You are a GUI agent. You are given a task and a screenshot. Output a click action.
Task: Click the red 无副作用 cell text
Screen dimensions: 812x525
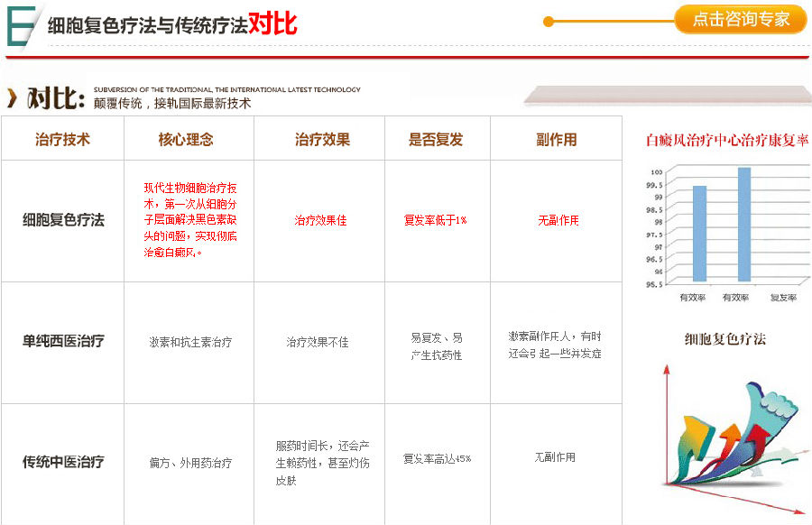pos(558,220)
